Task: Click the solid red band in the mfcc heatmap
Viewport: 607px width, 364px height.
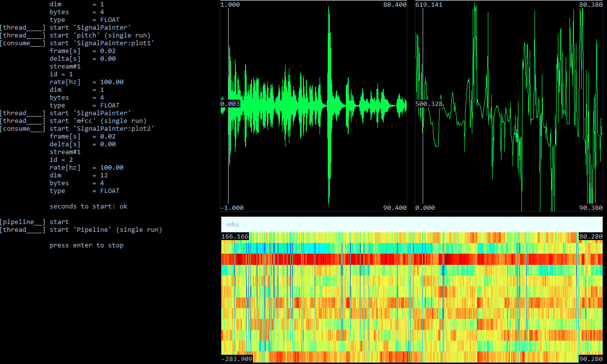Action: (411, 259)
